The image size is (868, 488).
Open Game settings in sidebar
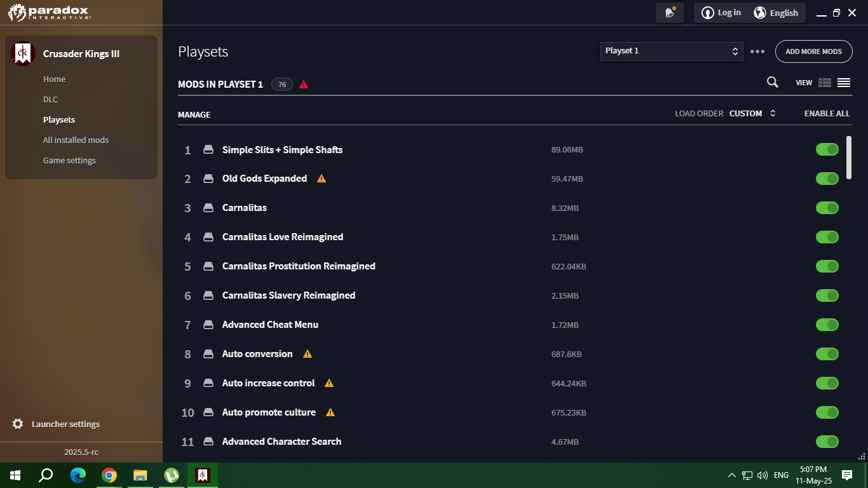[69, 161]
